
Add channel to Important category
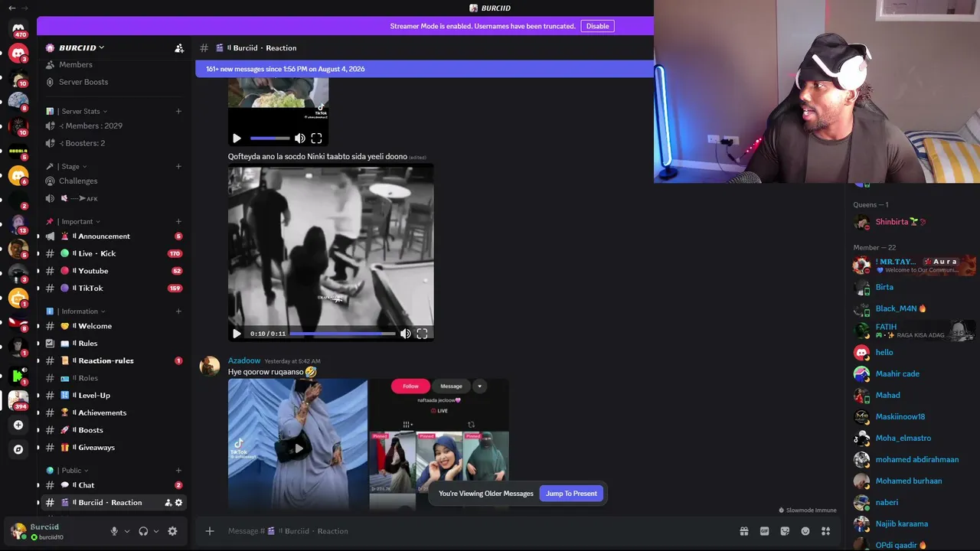coord(178,221)
